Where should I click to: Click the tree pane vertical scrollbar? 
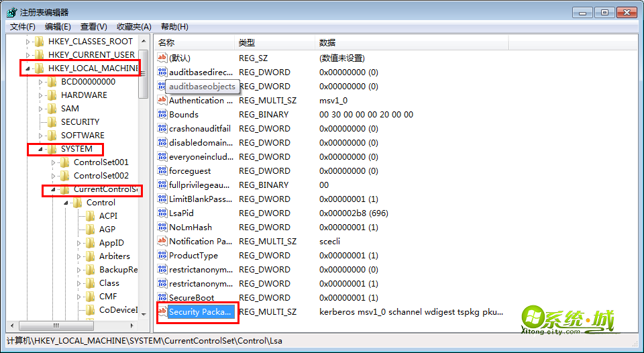(143, 201)
